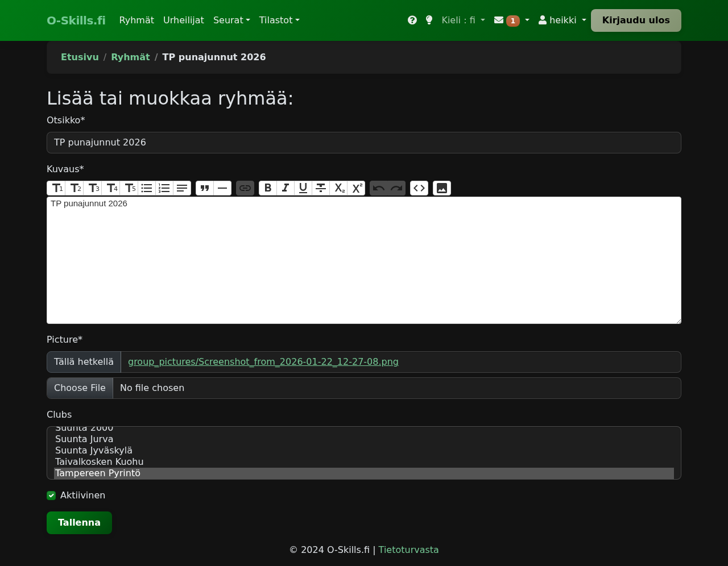Apply strikethrough formatting to text
The width and height of the screenshot is (728, 566).
click(x=321, y=188)
